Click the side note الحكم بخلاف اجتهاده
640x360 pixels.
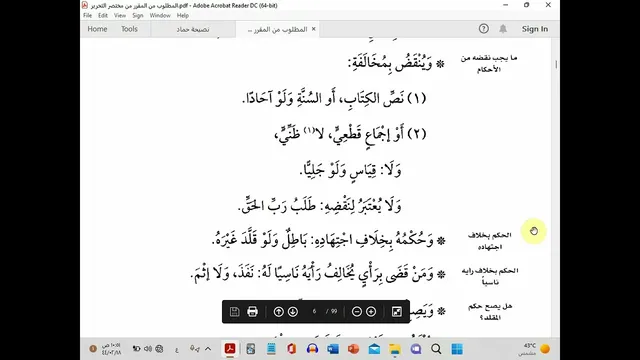tap(489, 241)
